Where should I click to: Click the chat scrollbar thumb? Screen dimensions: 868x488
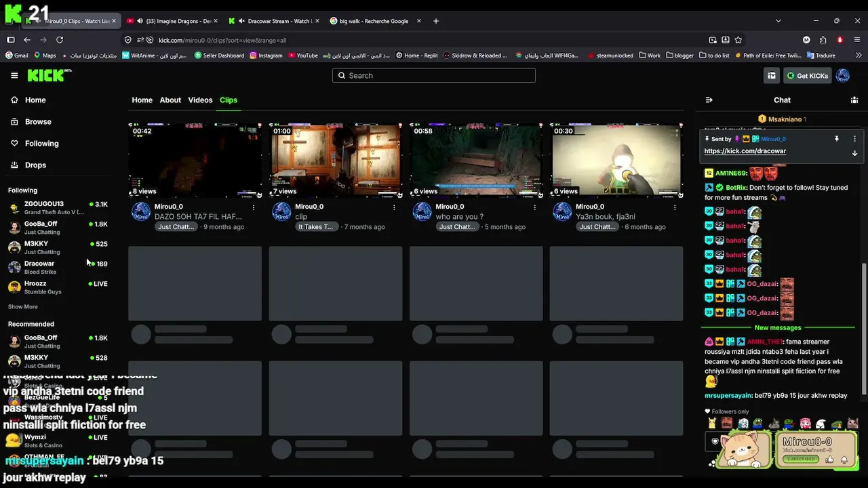863,328
